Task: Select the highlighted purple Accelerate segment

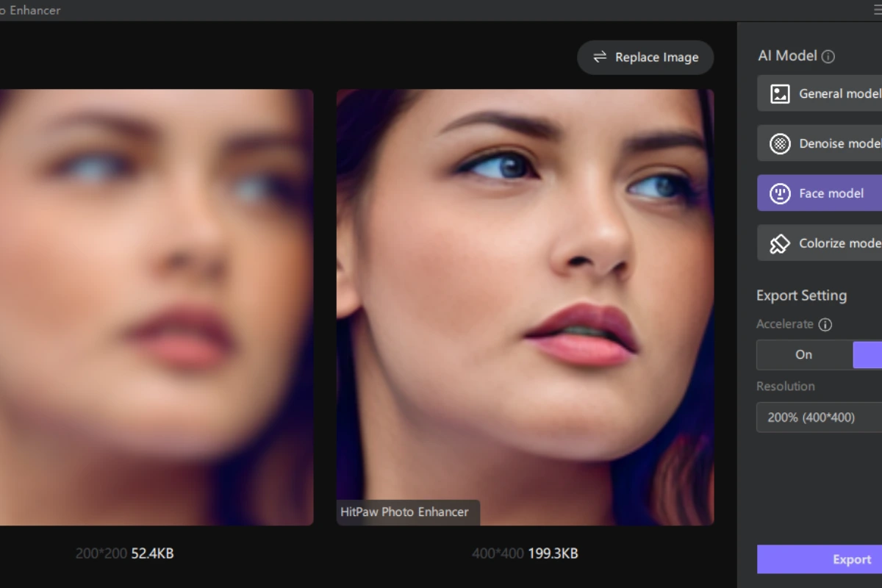Action: point(868,354)
